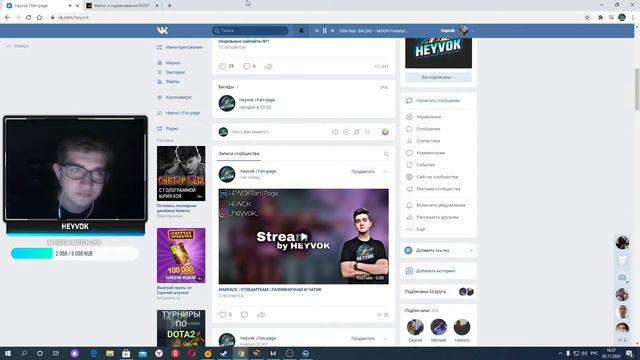Skip to previous track in header player

coord(316,31)
